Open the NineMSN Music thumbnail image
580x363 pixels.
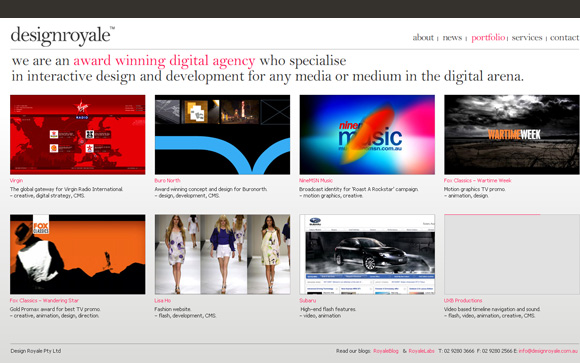[x=367, y=135]
